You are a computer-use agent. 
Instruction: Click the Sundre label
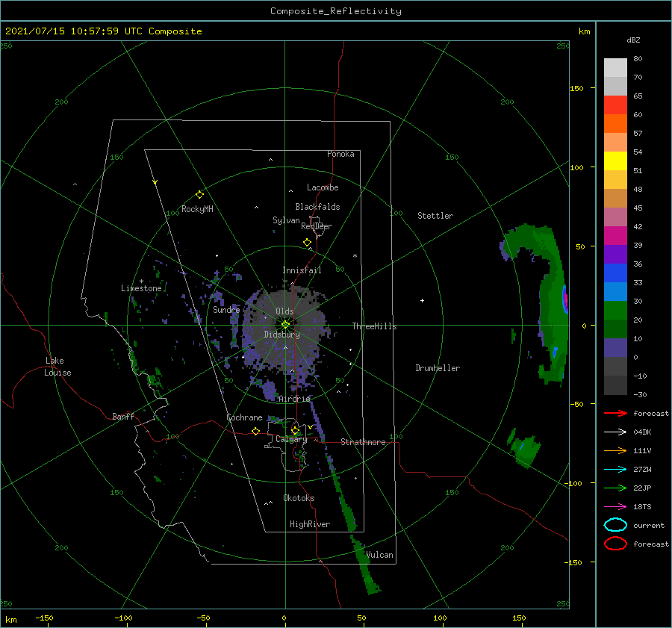click(x=226, y=310)
